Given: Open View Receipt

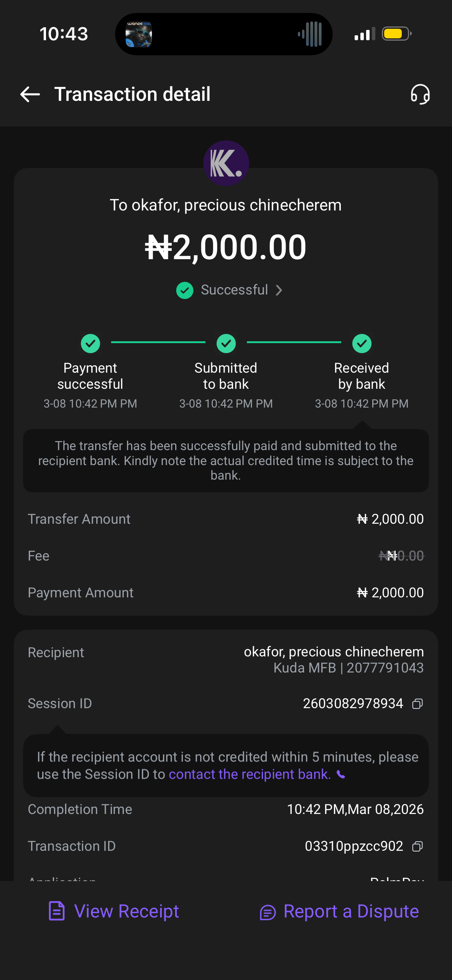Looking at the screenshot, I should pos(127,911).
